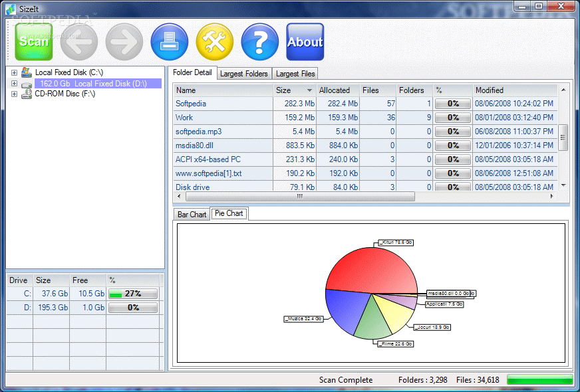
Task: Switch to the Bar Chart tab
Action: (x=192, y=215)
